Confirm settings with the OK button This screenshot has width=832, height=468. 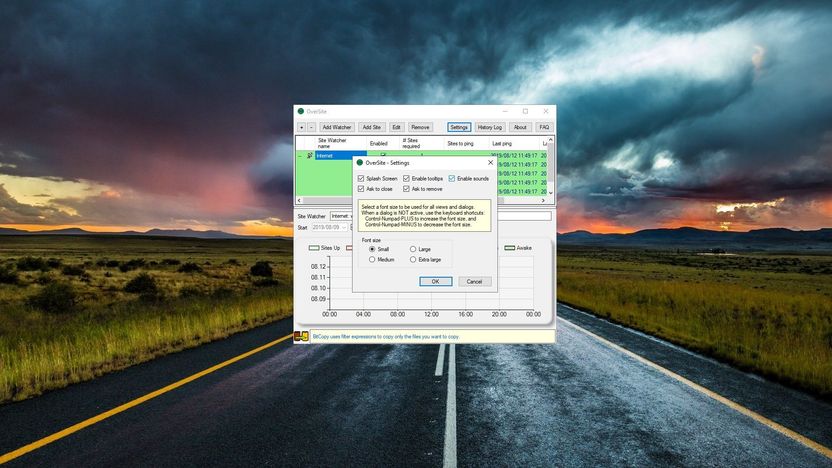click(x=436, y=281)
